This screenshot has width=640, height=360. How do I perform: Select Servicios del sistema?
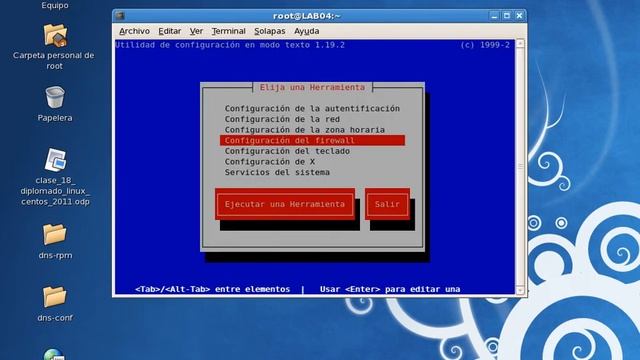tap(277, 172)
